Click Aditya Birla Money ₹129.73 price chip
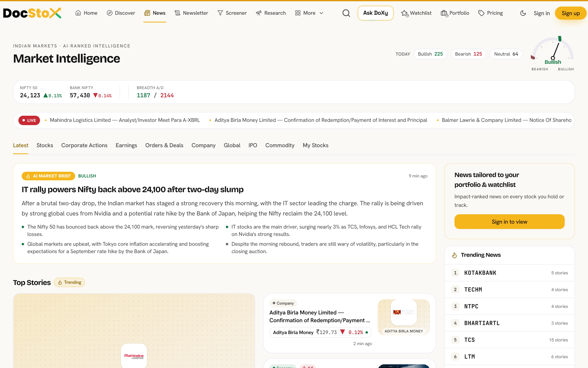This screenshot has width=588, height=368. [x=320, y=332]
